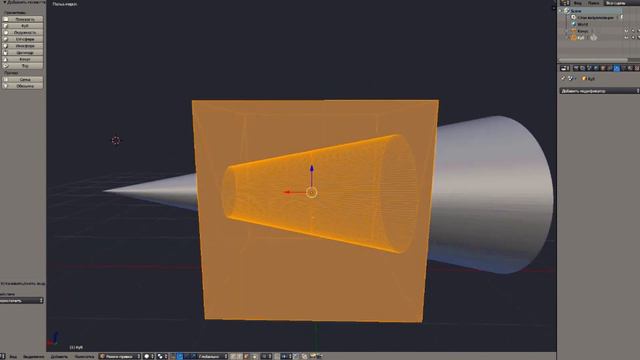Open the viewport editor type selector
Image resolution: width=640 pixels, height=360 pixels.
pos(3,356)
